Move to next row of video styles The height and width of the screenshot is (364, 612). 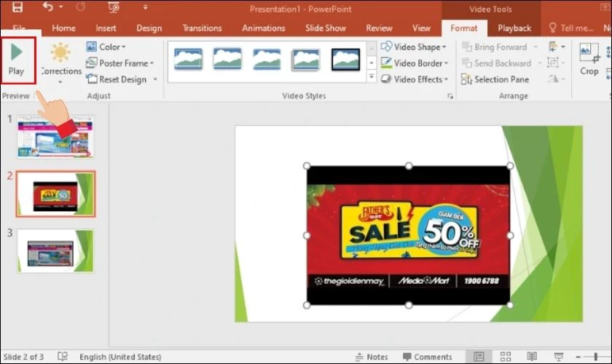[x=372, y=63]
